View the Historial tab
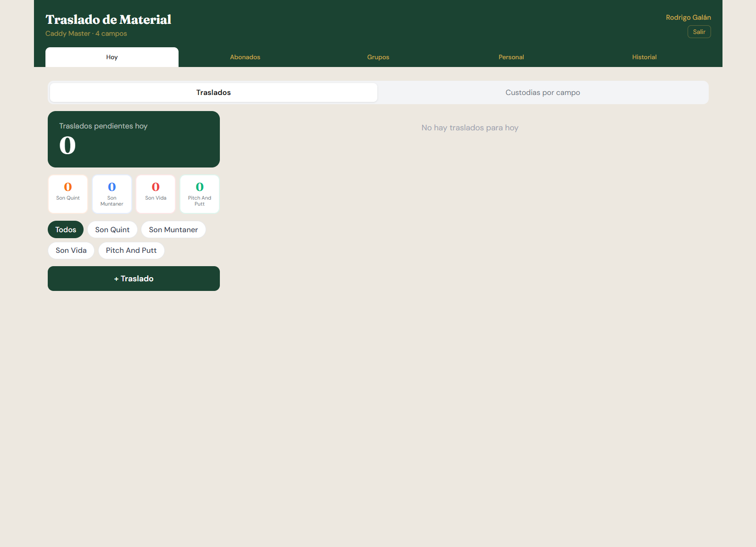 click(644, 57)
